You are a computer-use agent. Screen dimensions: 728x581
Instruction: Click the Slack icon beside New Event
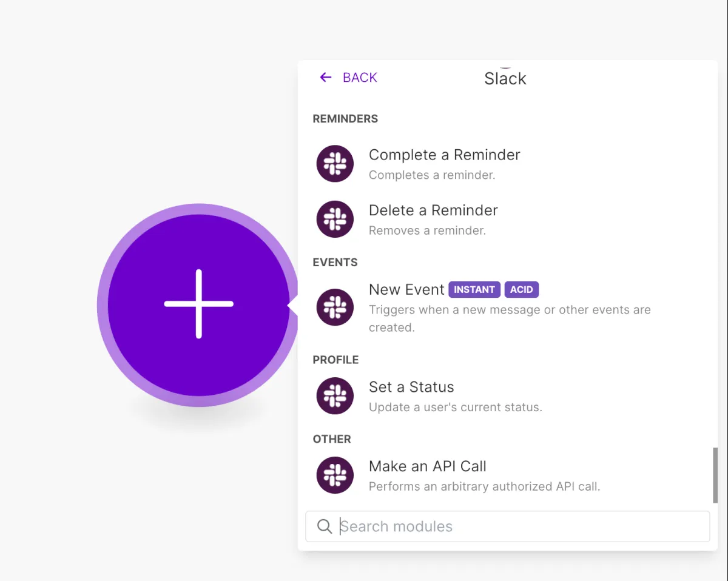[x=335, y=307]
